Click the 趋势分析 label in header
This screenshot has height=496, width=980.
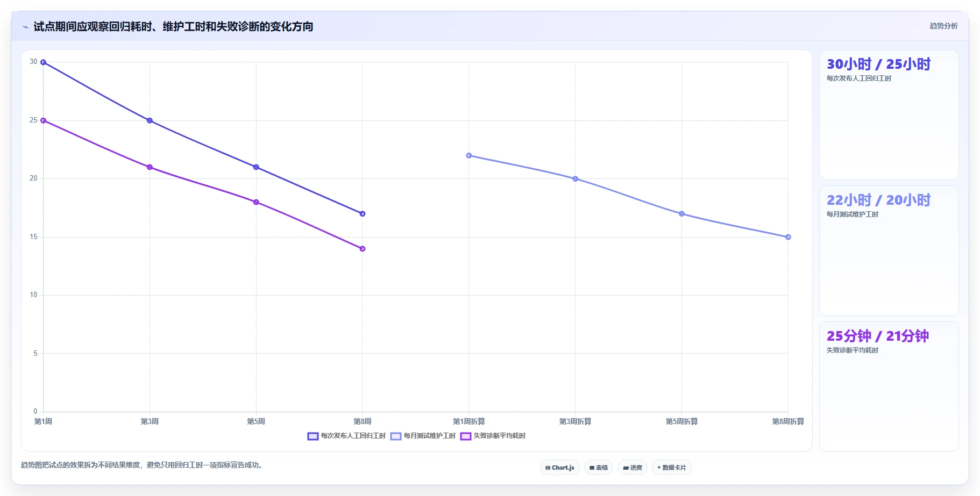tap(943, 26)
